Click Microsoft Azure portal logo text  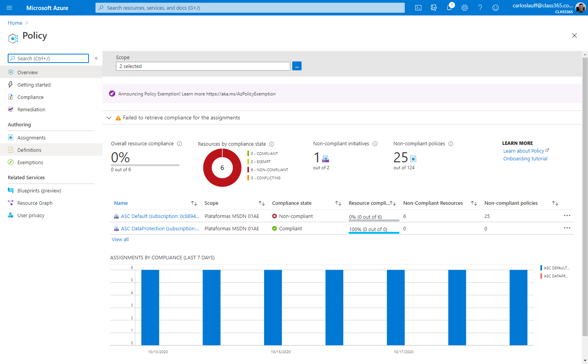[x=47, y=8]
